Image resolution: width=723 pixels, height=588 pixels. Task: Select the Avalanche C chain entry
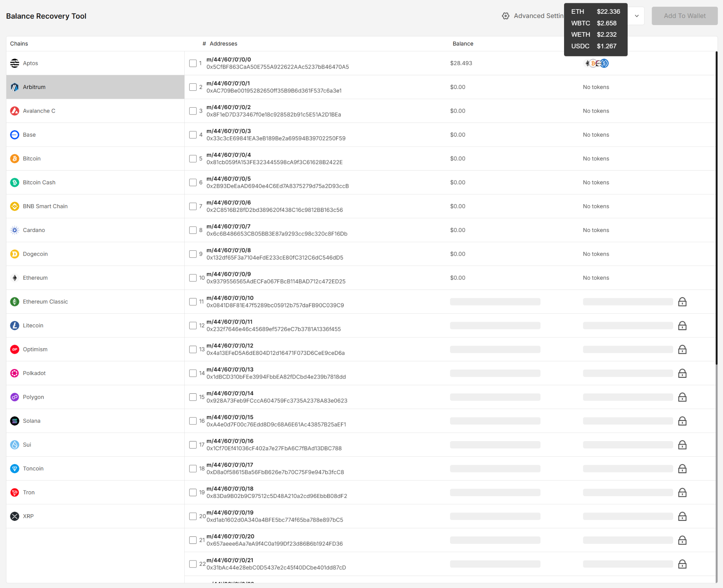click(39, 111)
